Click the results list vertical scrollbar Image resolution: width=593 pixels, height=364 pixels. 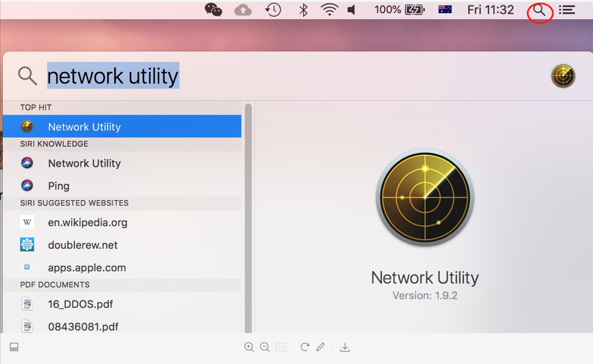pos(248,206)
